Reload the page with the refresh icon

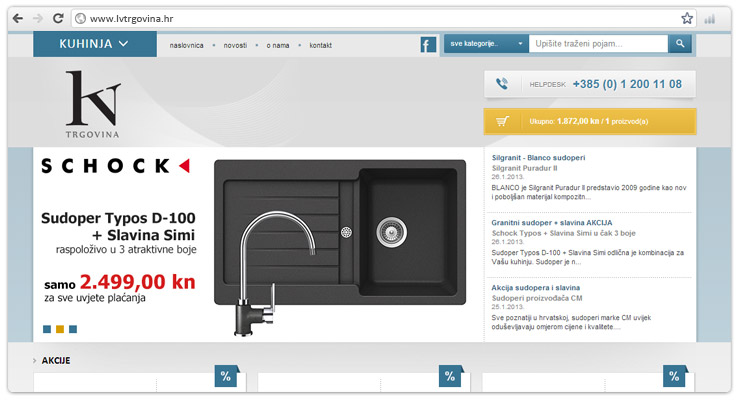pyautogui.click(x=58, y=18)
